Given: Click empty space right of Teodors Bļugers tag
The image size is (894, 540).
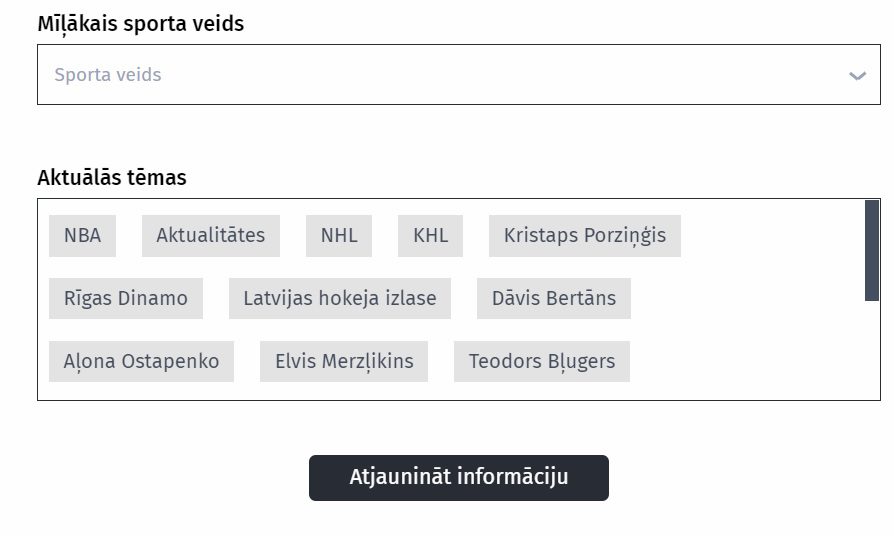Looking at the screenshot, I should click(740, 361).
